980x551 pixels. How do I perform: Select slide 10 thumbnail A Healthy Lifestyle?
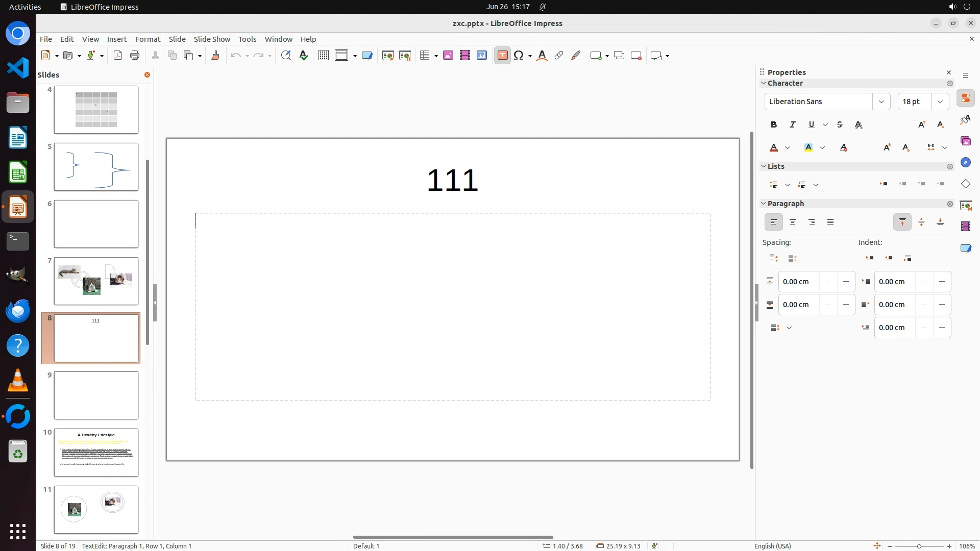(x=96, y=453)
